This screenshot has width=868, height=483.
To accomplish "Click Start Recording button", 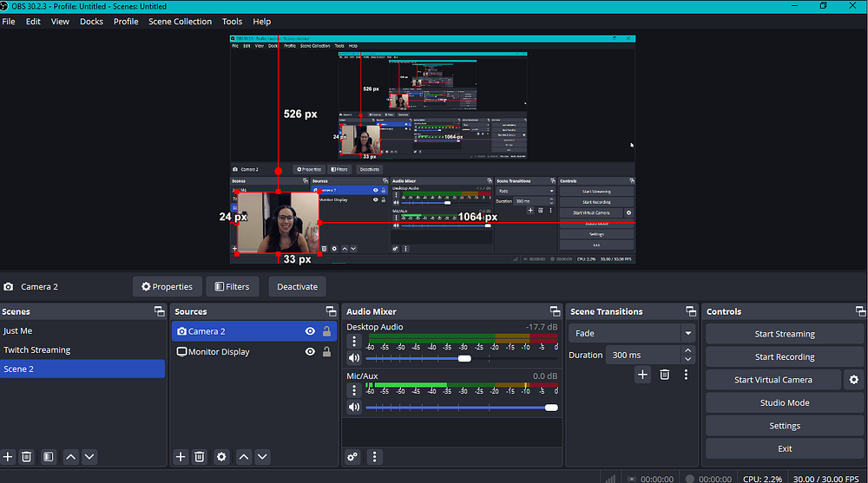I will click(785, 356).
